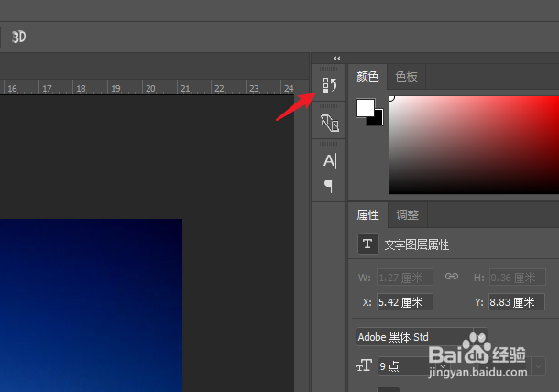Toggle the link width and height icon
Screen dimensions: 559x392
452,277
